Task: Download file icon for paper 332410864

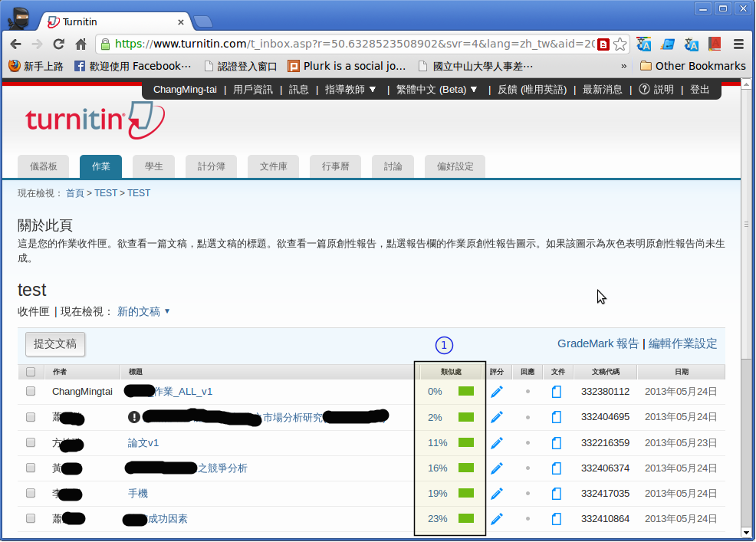Action: pyautogui.click(x=557, y=519)
